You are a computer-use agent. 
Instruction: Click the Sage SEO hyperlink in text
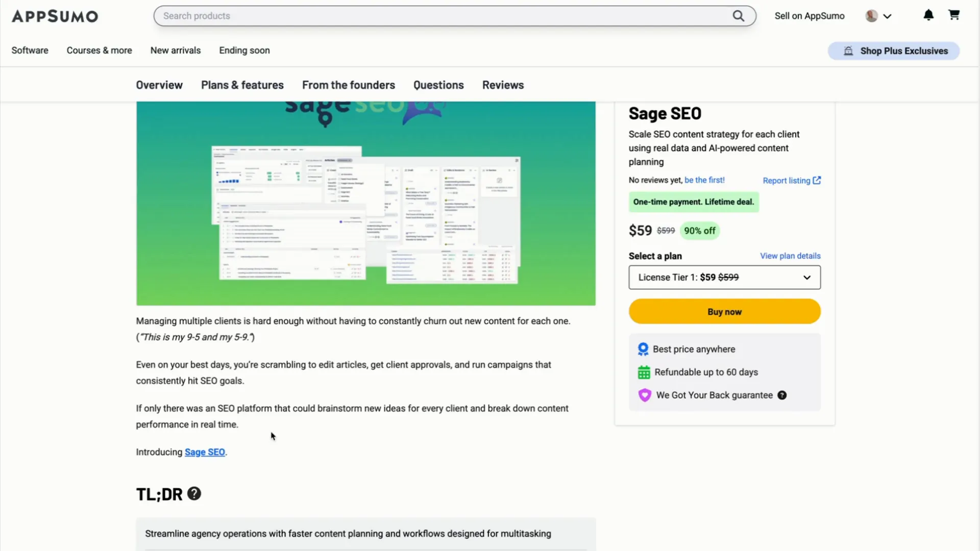pos(205,452)
